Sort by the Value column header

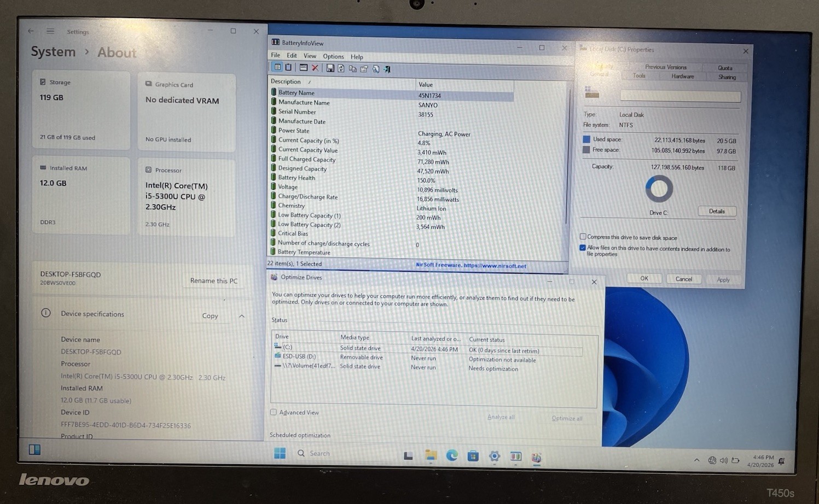(464, 85)
